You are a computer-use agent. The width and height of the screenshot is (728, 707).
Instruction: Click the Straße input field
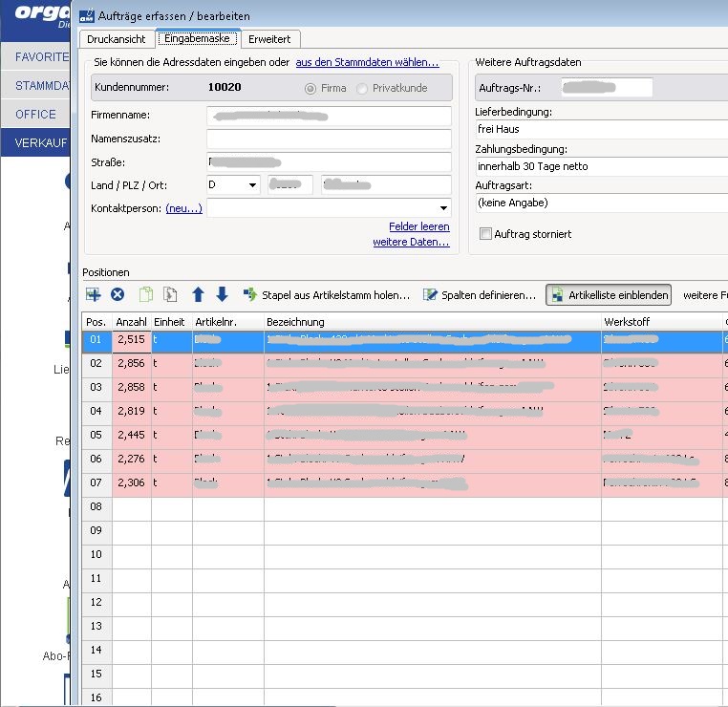329,162
